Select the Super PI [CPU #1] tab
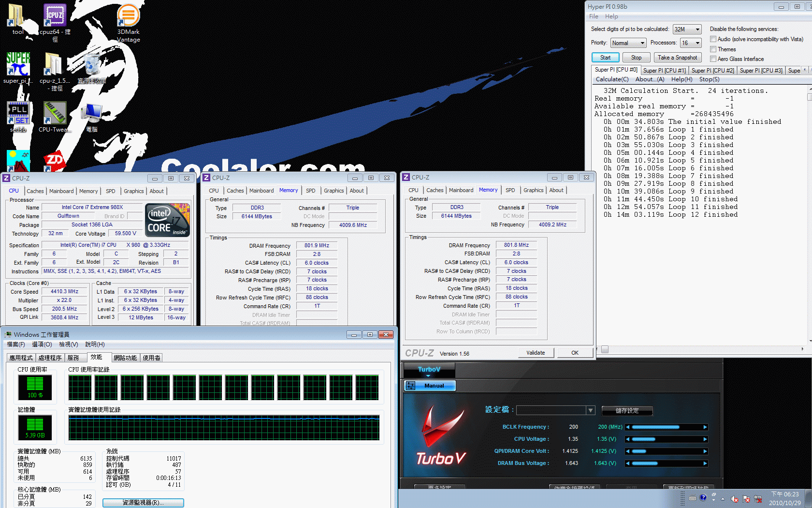This screenshot has height=508, width=812. tap(665, 71)
